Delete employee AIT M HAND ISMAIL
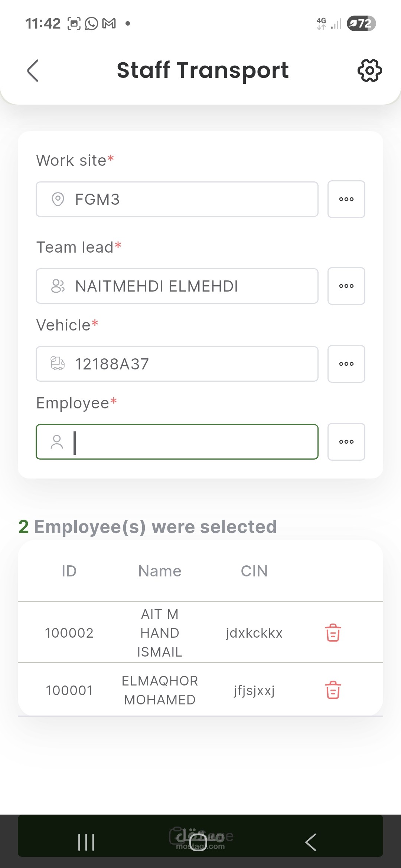Screen dimensions: 401x868 333,632
